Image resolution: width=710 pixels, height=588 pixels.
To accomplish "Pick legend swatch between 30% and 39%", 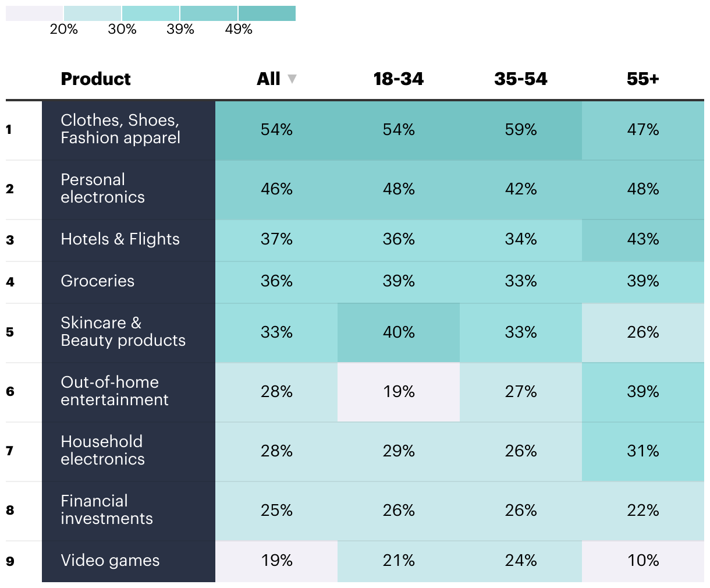I will pos(151,13).
